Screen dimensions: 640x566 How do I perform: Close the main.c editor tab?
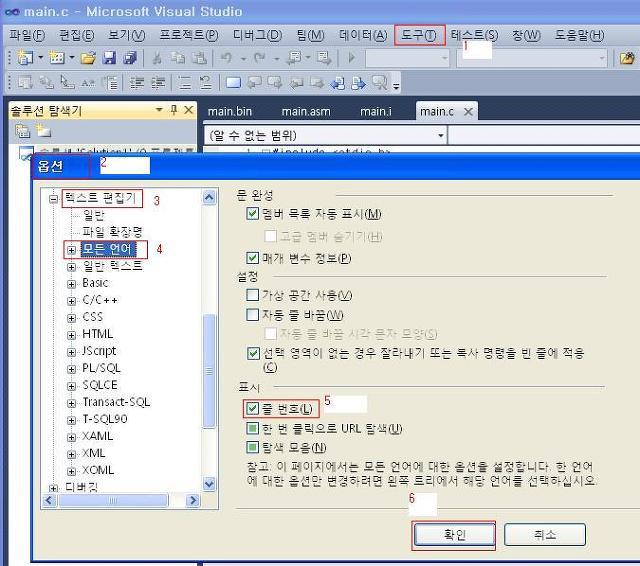[x=468, y=112]
